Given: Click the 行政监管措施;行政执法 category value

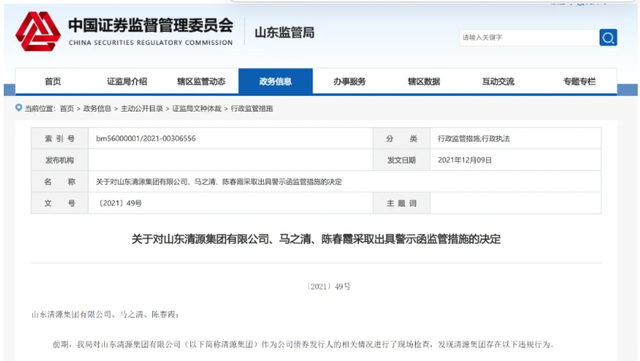Looking at the screenshot, I should (x=474, y=139).
